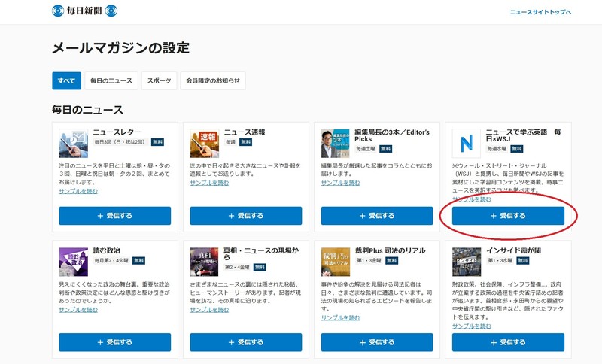This screenshot has height=364, width=602.
Task: Click ニュース速報 card title
Action: [x=245, y=132]
